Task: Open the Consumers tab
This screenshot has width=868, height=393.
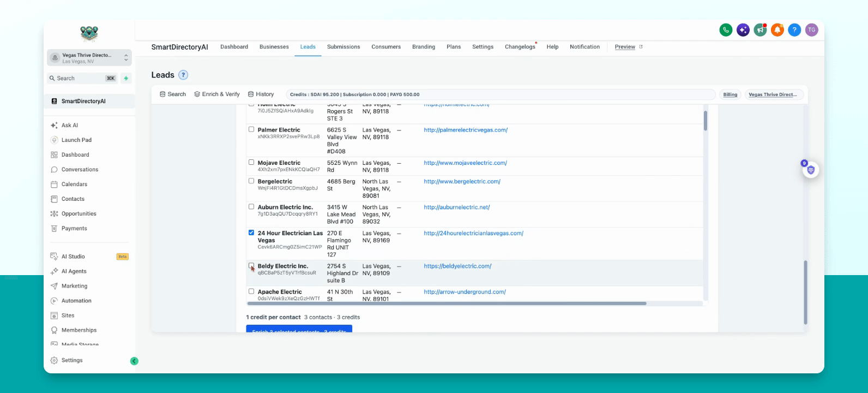Action: [x=386, y=47]
